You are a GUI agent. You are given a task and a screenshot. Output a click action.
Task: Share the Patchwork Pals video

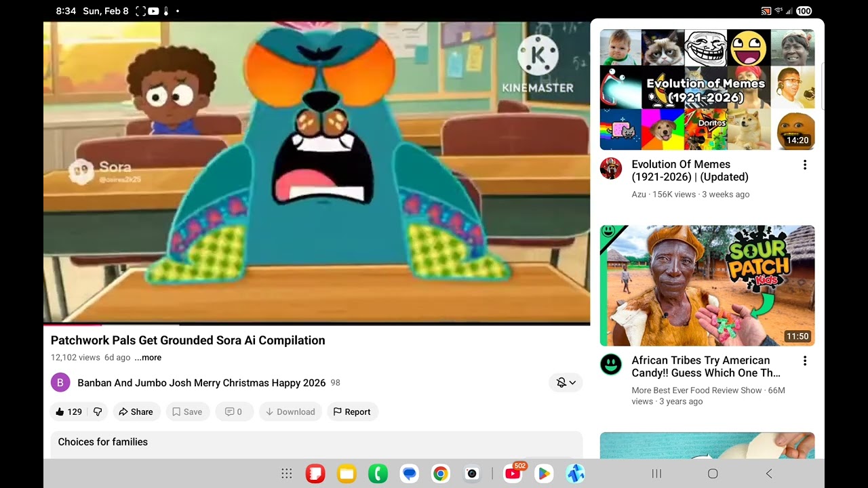point(136,411)
